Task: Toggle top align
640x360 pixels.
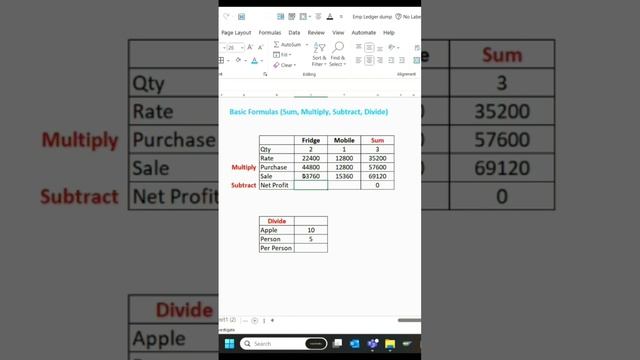Action: click(358, 47)
